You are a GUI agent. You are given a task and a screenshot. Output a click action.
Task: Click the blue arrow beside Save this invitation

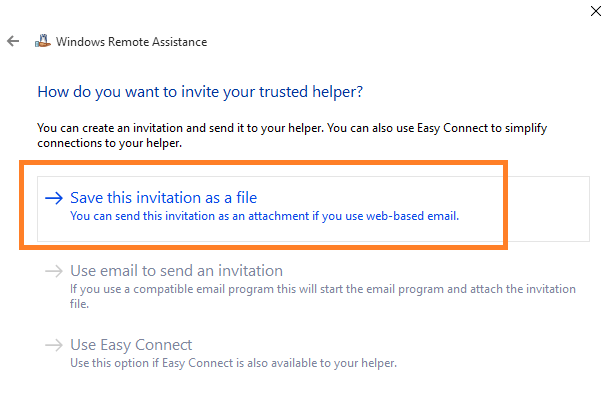pyautogui.click(x=54, y=198)
